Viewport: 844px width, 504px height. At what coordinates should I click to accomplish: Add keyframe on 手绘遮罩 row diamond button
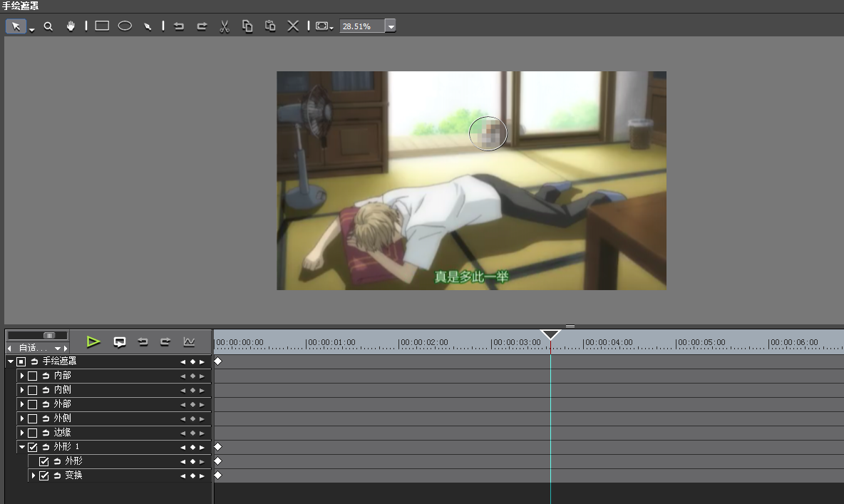pyautogui.click(x=192, y=361)
